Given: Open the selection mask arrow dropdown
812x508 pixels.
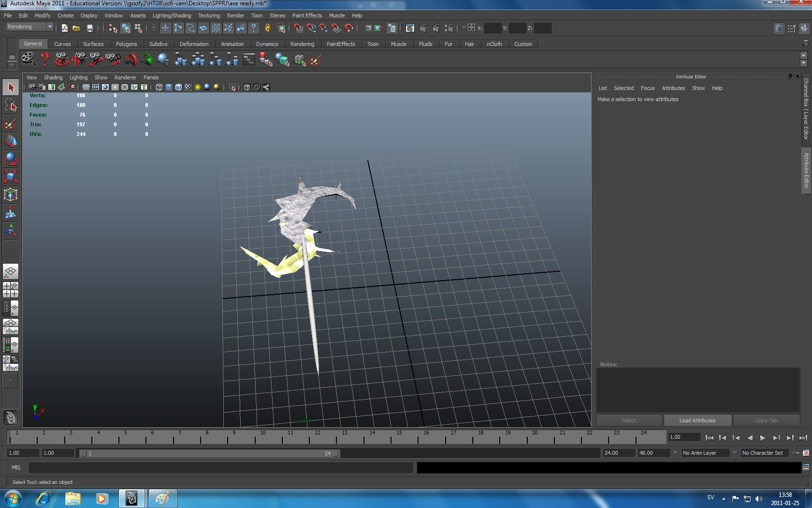Looking at the screenshot, I should (154, 28).
